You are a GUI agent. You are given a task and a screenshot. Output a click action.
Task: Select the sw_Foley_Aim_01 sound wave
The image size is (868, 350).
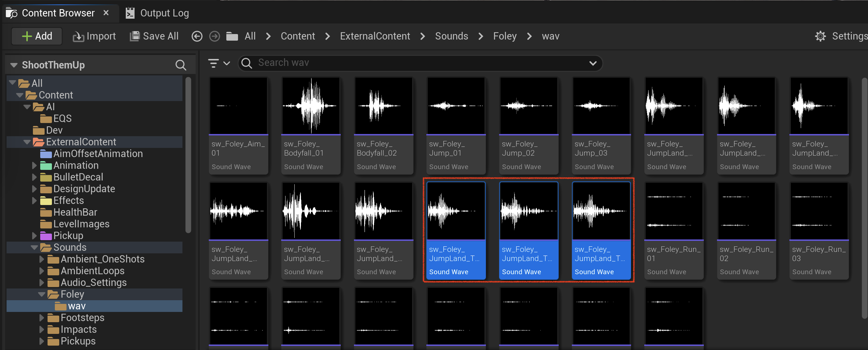238,125
